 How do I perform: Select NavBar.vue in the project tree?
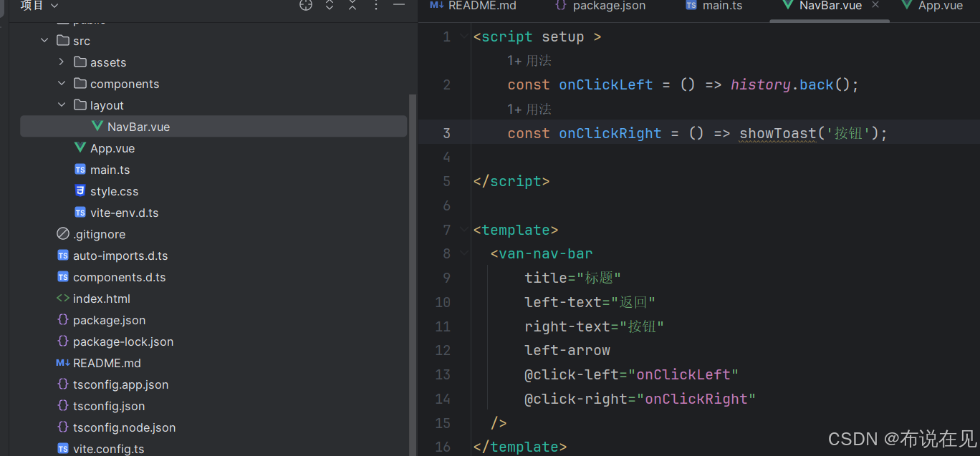click(213, 127)
